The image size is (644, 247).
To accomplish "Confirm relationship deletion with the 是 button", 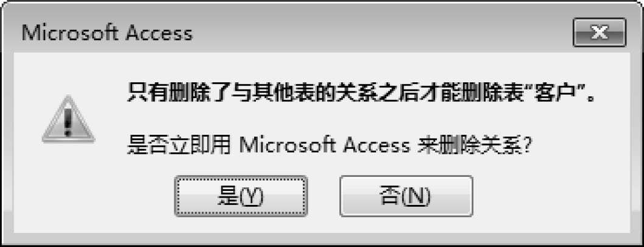I will pyautogui.click(x=241, y=196).
